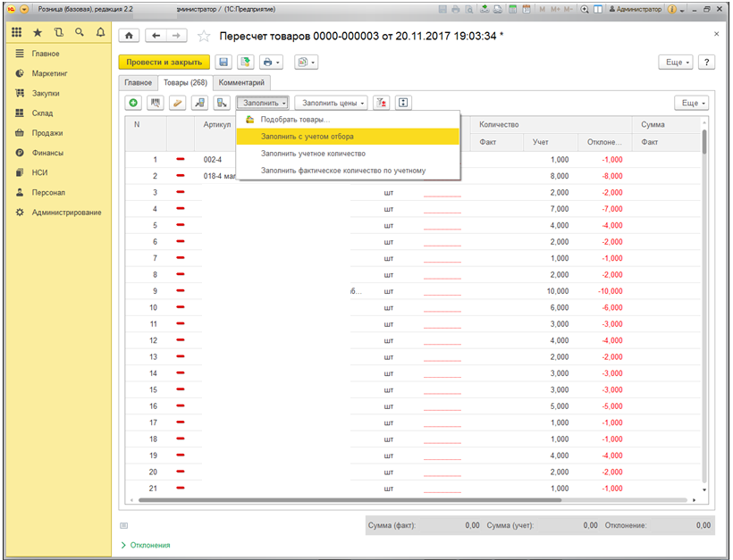Viewport: 733px width, 560px height.
Task: Select Заполнить фактическое количество по учетному
Action: coord(349,171)
